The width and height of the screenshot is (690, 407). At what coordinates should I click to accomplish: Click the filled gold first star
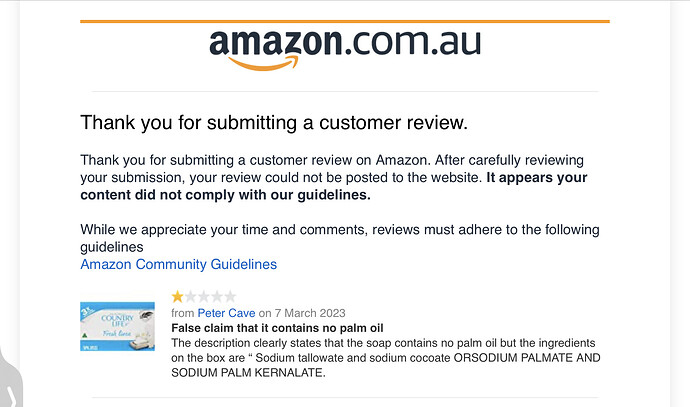177,297
